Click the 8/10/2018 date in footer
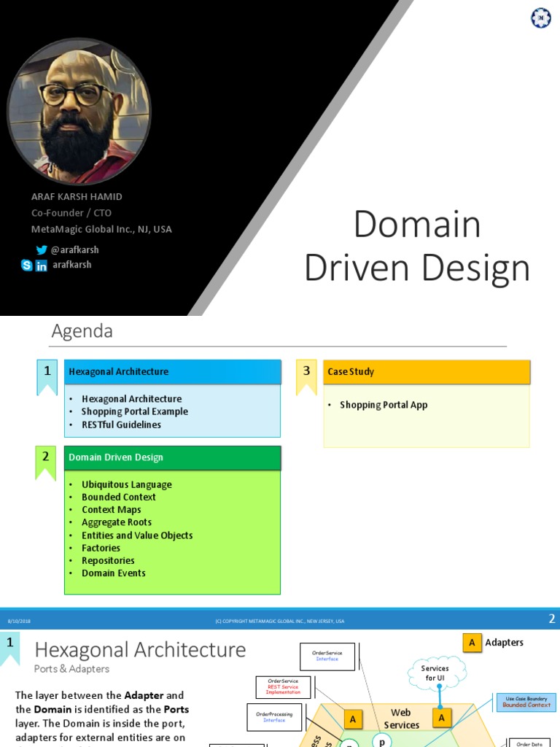Screen dimensions: 560x747 19,622
